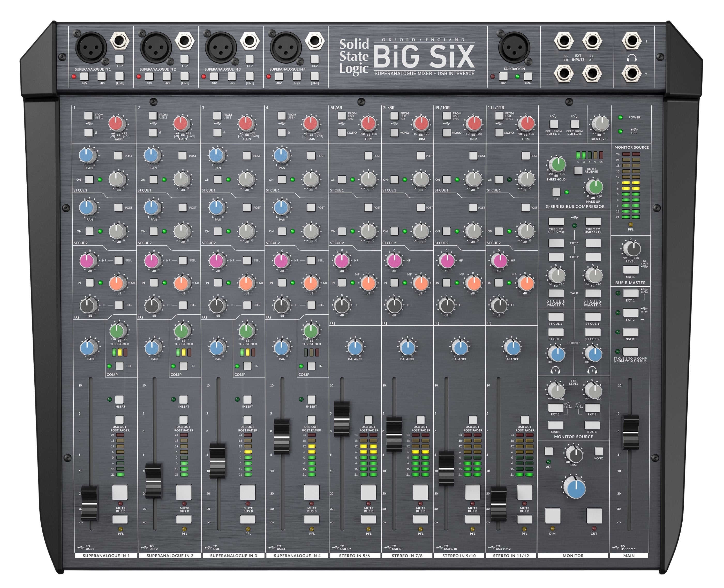Screen dimensions: 724x588
Task: Route channel 4 to BUS B
Action: click(312, 519)
